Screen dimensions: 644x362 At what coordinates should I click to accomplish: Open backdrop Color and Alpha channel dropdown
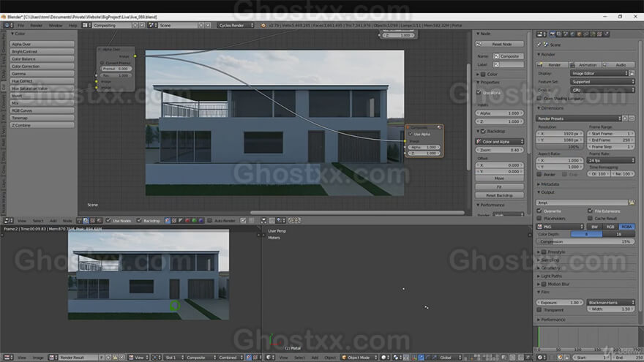coord(500,142)
